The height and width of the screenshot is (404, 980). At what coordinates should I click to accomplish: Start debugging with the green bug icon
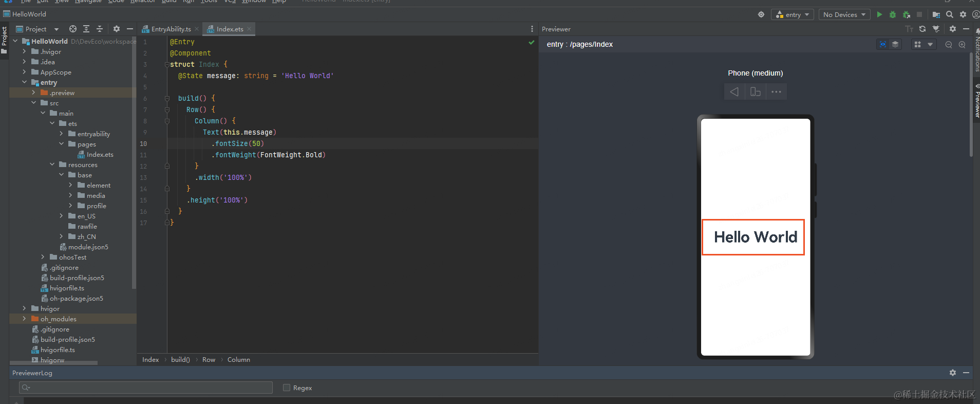point(893,14)
